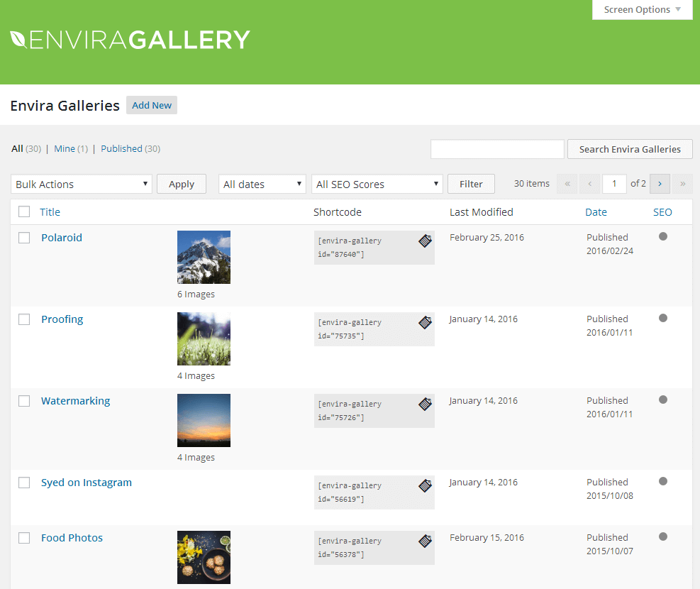The height and width of the screenshot is (589, 700).
Task: Copy Watermarking shortcode using the clipboard icon
Action: [x=425, y=404]
